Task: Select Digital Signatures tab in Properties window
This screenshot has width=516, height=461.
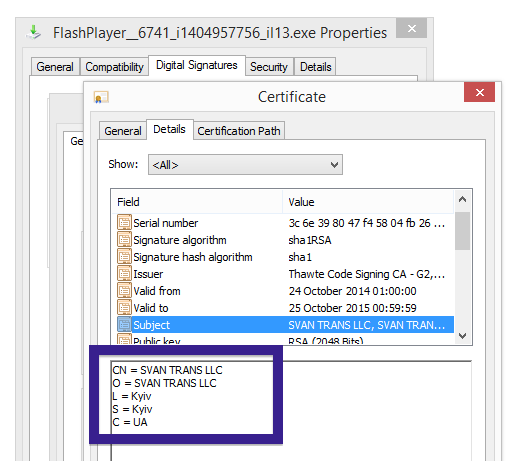Action: [197, 65]
